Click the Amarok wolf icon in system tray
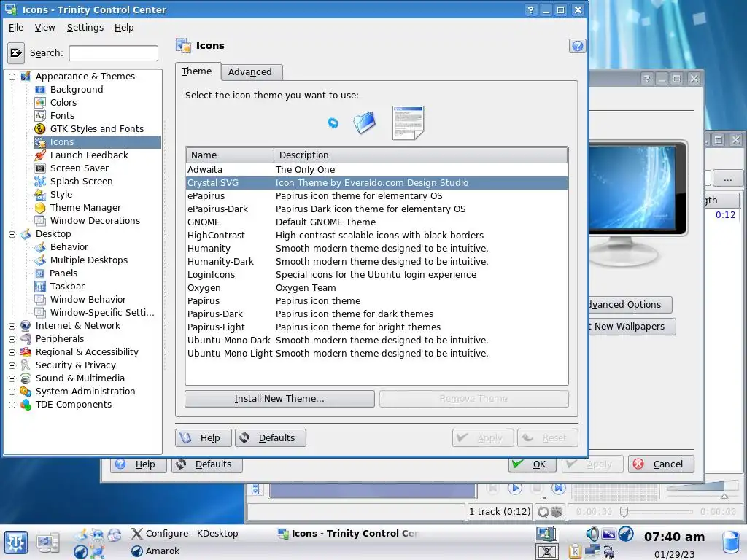The image size is (747, 560). click(x=626, y=534)
